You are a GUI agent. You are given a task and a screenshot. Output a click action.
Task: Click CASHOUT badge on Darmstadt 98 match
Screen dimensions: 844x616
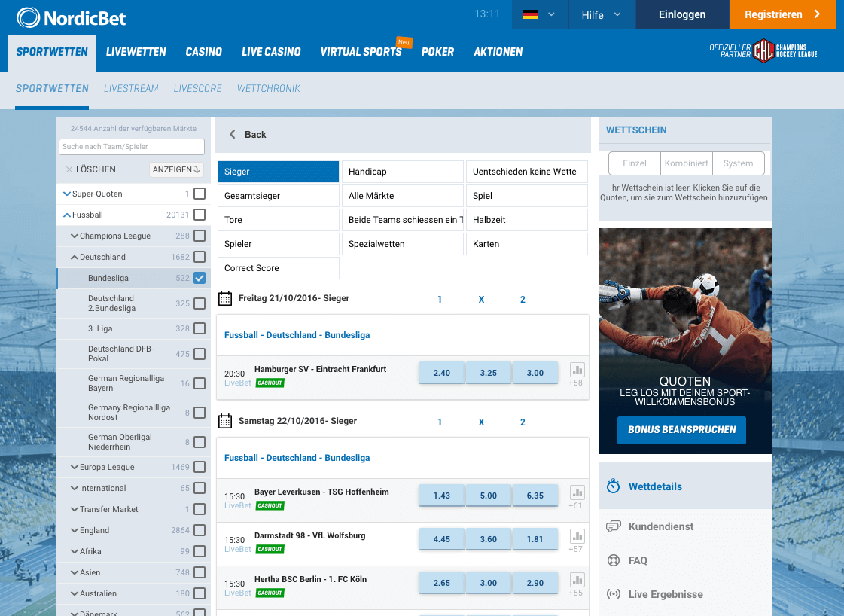[x=270, y=549]
